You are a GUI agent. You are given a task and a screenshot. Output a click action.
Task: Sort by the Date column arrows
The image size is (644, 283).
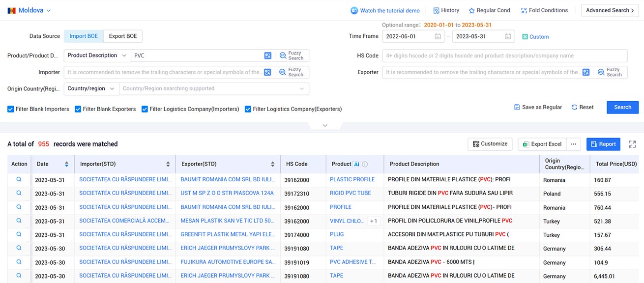click(66, 164)
